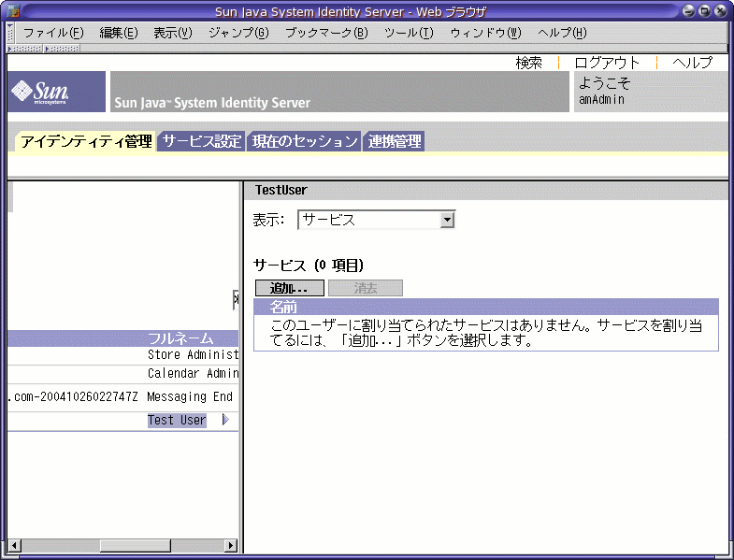Click the disabled 消去 button
The height and width of the screenshot is (560, 734).
point(365,288)
